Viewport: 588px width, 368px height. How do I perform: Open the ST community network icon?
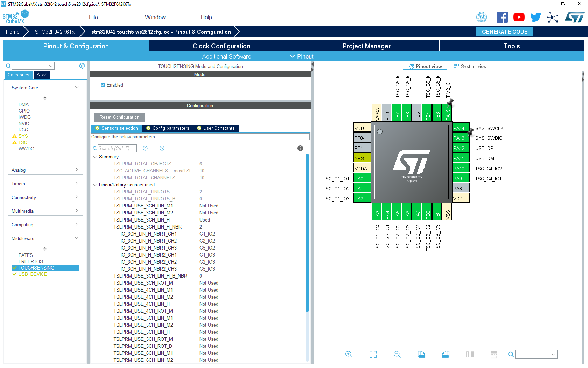553,17
